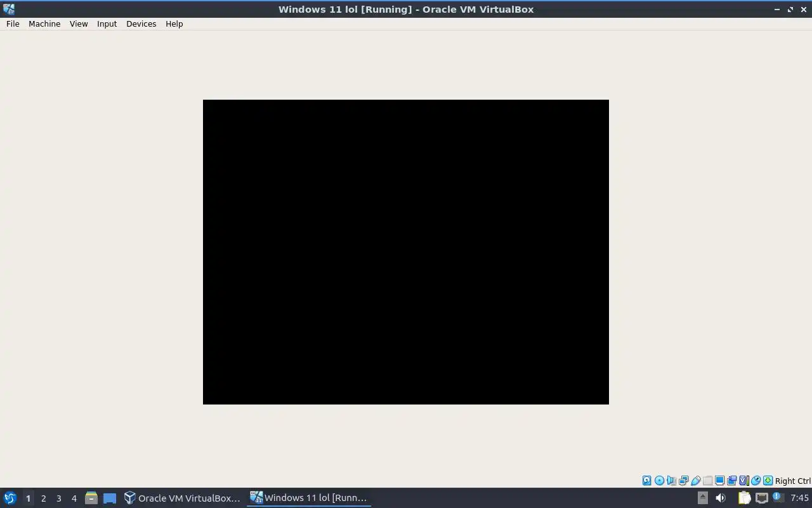
Task: Click the 7:45 taskbar clock
Action: (x=799, y=498)
